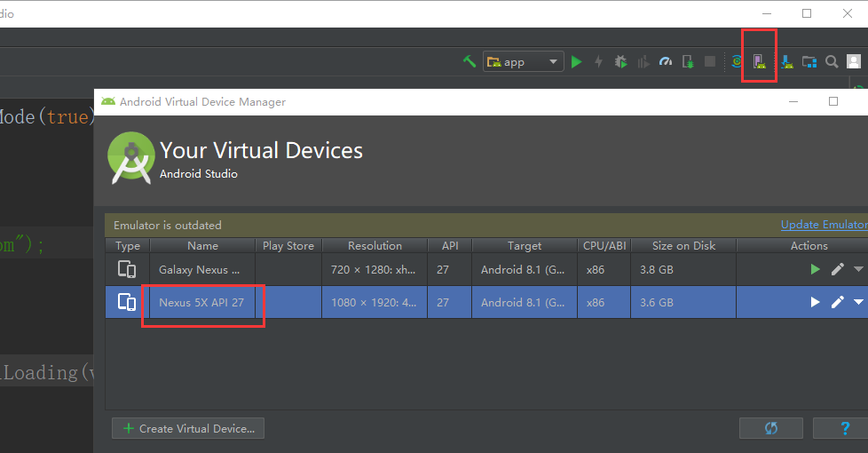
Task: Open AVD Manager toolbar icon
Action: click(x=760, y=61)
